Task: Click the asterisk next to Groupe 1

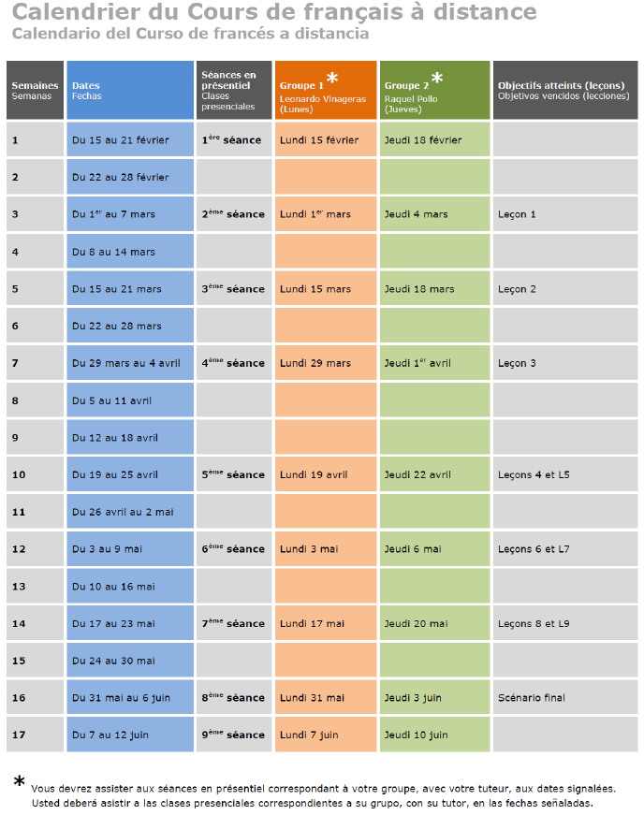Action: tap(331, 79)
